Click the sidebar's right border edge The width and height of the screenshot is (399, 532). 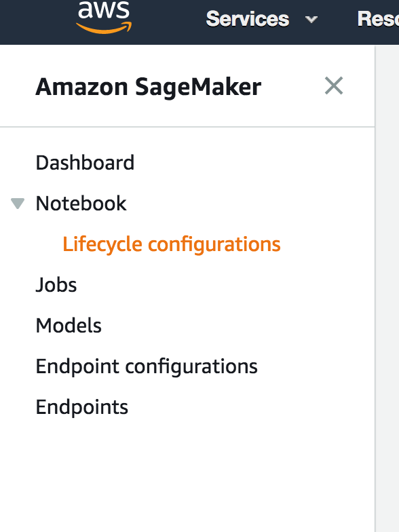tap(375, 288)
